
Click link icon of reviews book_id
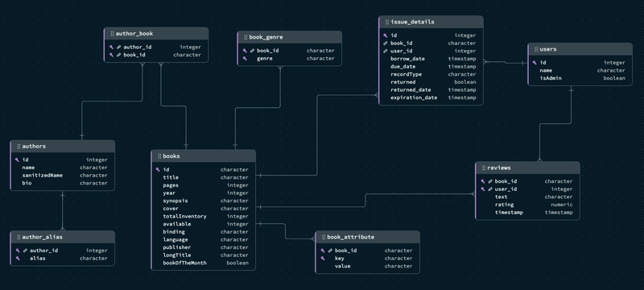[490, 181]
